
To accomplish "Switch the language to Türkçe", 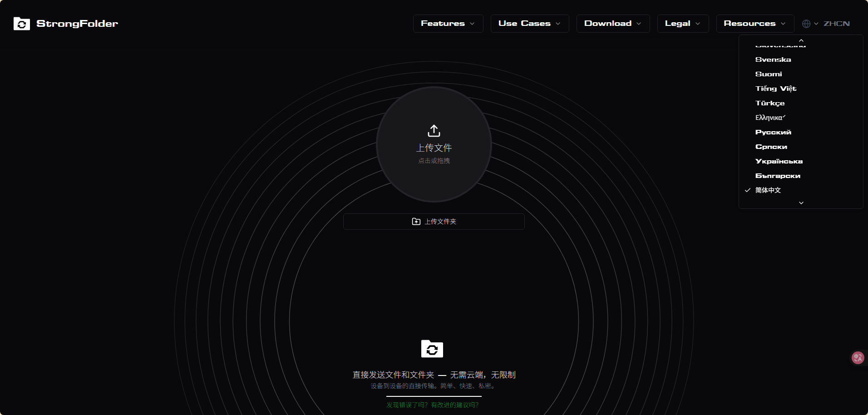I will click(769, 103).
